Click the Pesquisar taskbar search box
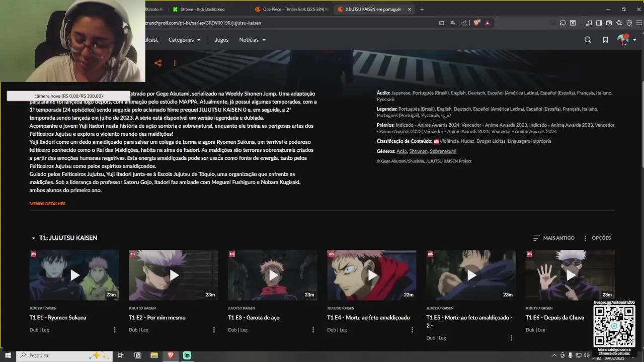Screen dimensions: 644x362 pyautogui.click(x=64, y=355)
